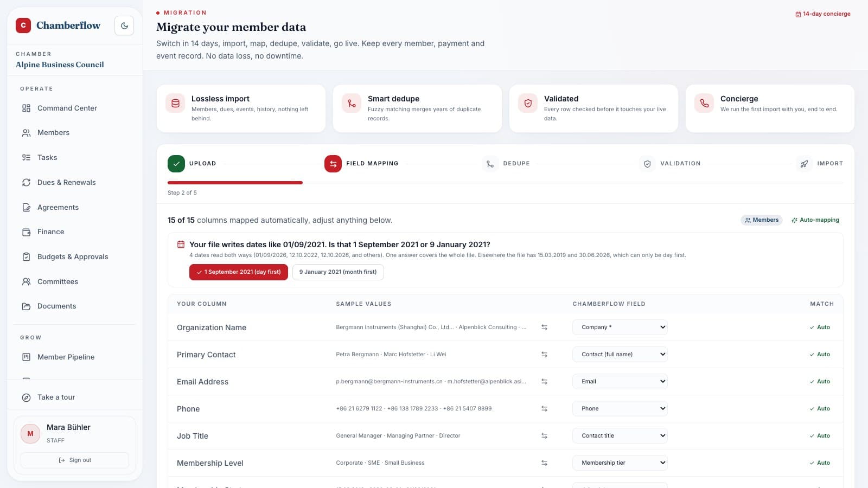Jump to the Dedupe step
Image resolution: width=868 pixels, height=488 pixels.
coord(506,163)
